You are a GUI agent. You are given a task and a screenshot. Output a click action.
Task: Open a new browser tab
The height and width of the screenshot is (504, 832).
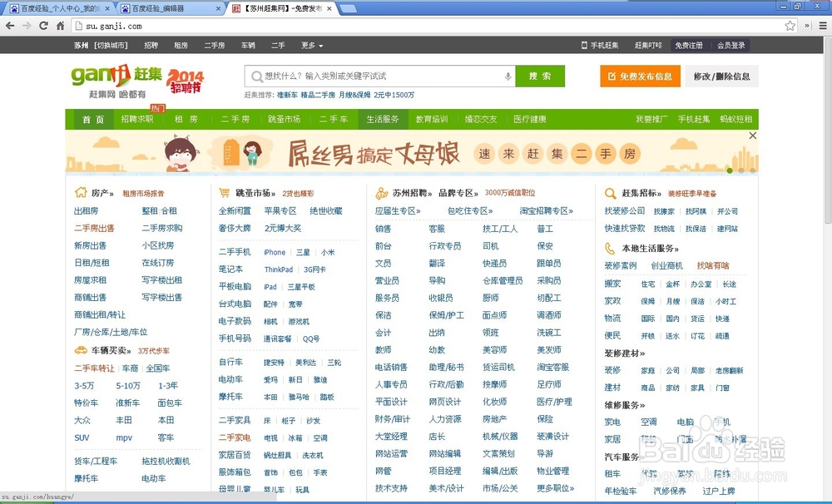[348, 8]
